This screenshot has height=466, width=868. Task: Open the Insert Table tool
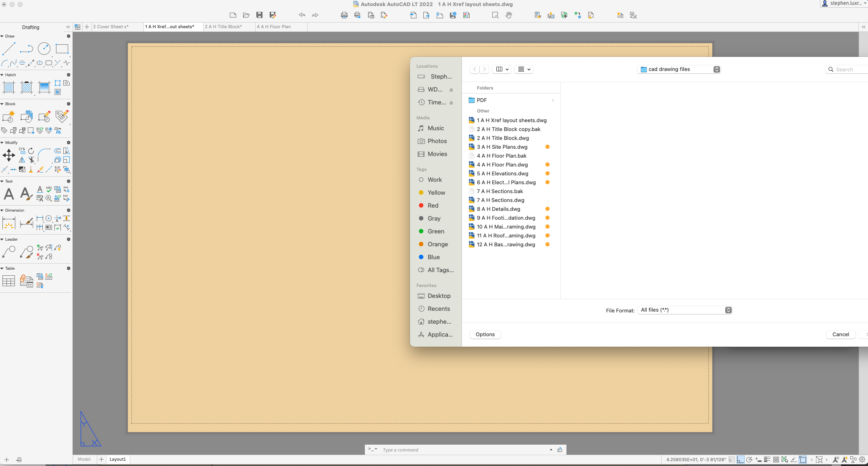pyautogui.click(x=8, y=281)
